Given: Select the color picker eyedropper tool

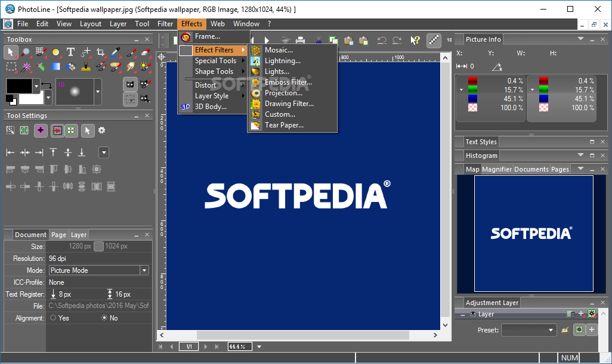Looking at the screenshot, I should (x=115, y=52).
